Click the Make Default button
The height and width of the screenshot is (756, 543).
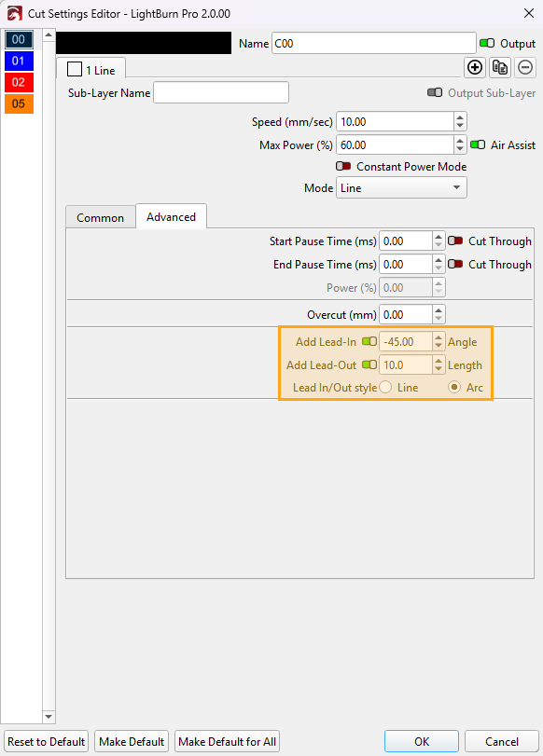click(x=132, y=741)
